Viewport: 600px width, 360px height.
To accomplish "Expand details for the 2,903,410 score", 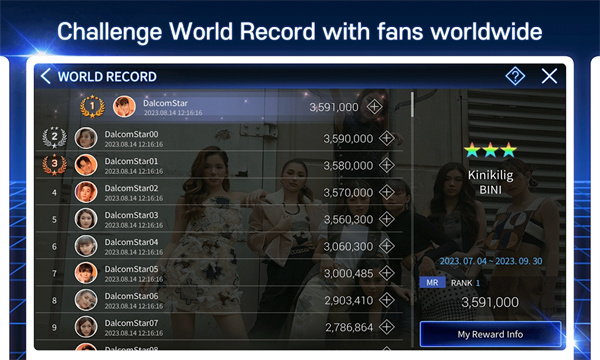I will point(387,300).
